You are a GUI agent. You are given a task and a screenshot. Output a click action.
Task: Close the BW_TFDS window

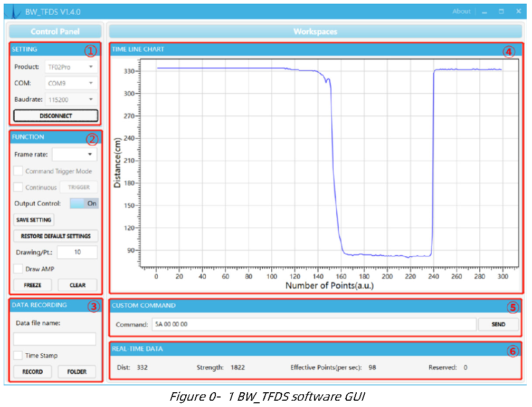tap(518, 12)
